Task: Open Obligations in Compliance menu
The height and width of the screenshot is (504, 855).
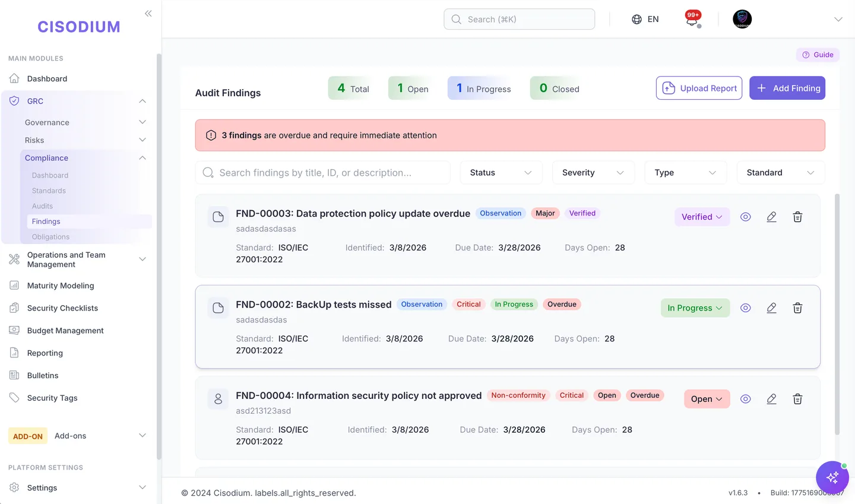Action: coord(50,237)
